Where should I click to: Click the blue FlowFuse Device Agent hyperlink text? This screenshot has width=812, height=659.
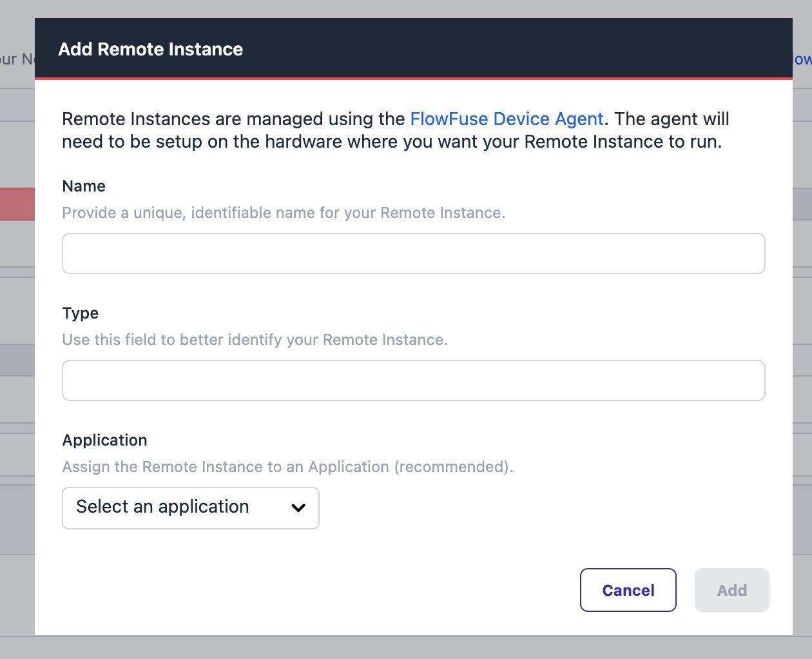coord(507,119)
